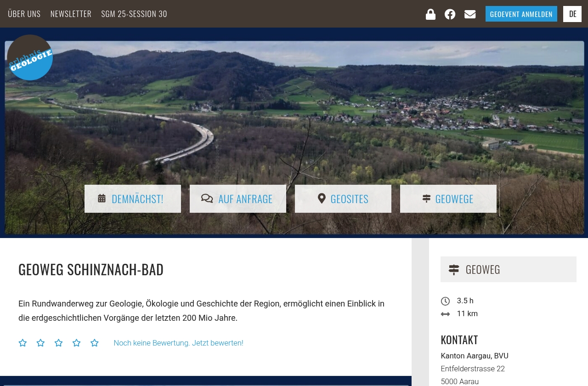Click the envelope contact icon

tap(470, 14)
